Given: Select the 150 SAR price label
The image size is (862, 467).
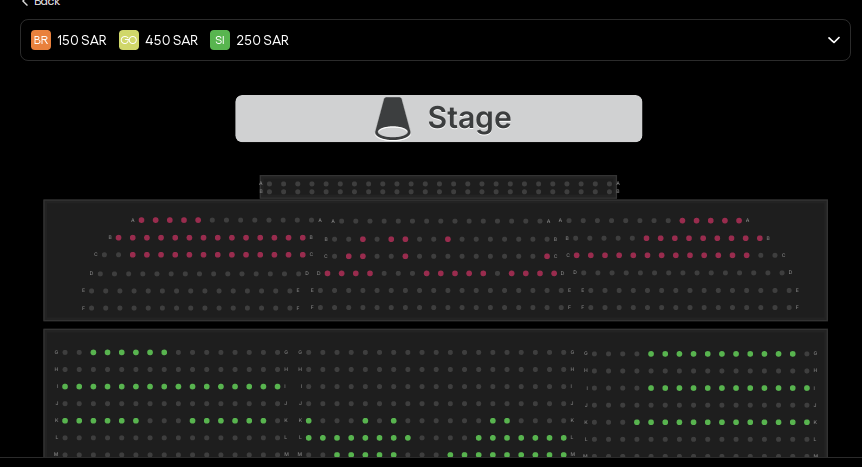Looking at the screenshot, I should point(82,40).
